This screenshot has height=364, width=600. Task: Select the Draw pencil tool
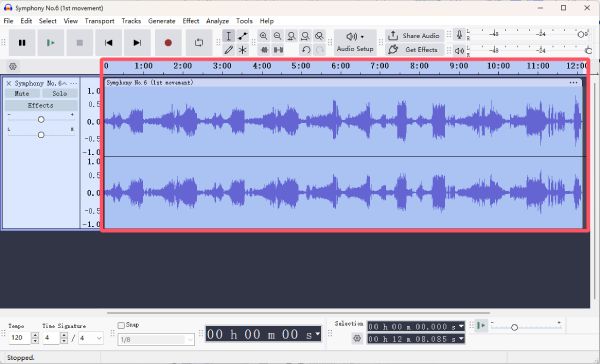point(228,50)
